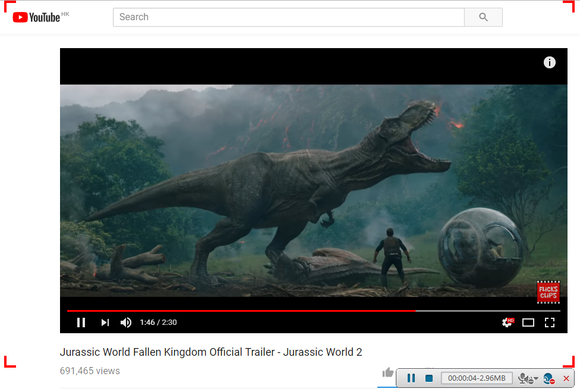
Task: Toggle the recorder webcam icon
Action: pos(549,378)
